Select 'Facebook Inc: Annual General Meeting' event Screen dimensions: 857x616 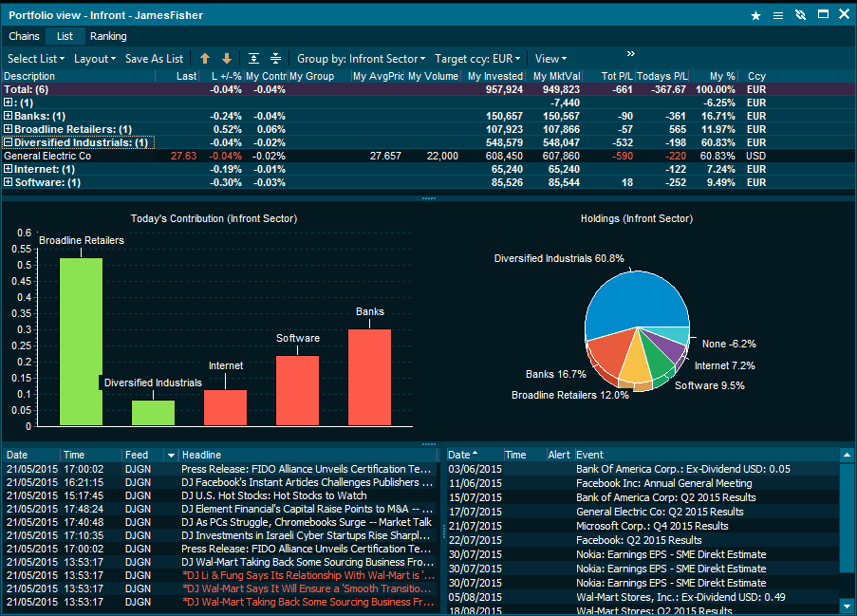click(x=664, y=483)
